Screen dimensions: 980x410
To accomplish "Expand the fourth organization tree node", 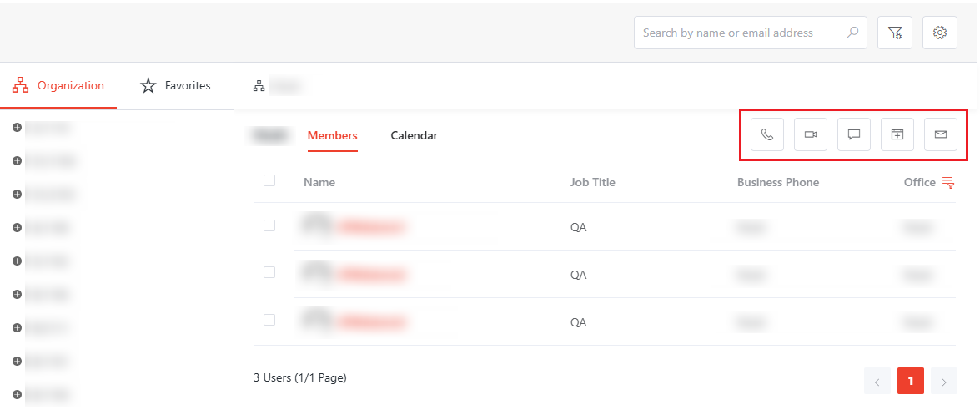I will [17, 227].
